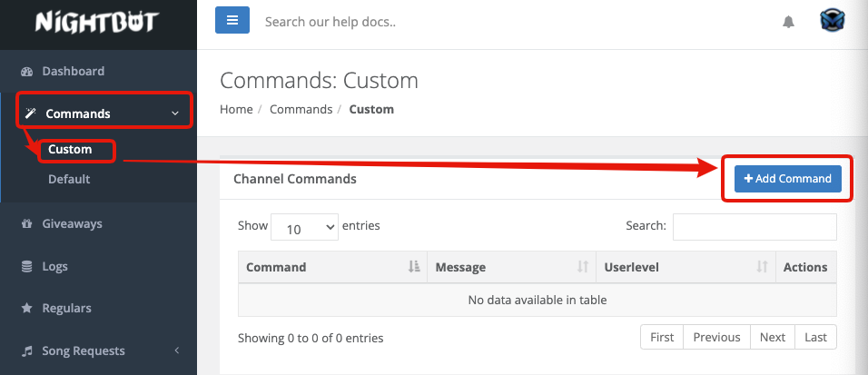The height and width of the screenshot is (375, 868).
Task: Focus the table Search input field
Action: point(754,226)
